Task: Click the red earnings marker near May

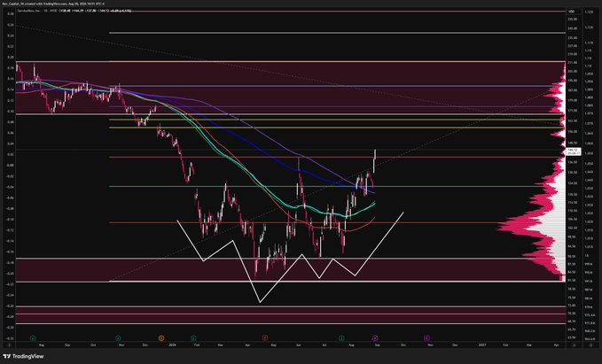Action: tap(264, 337)
